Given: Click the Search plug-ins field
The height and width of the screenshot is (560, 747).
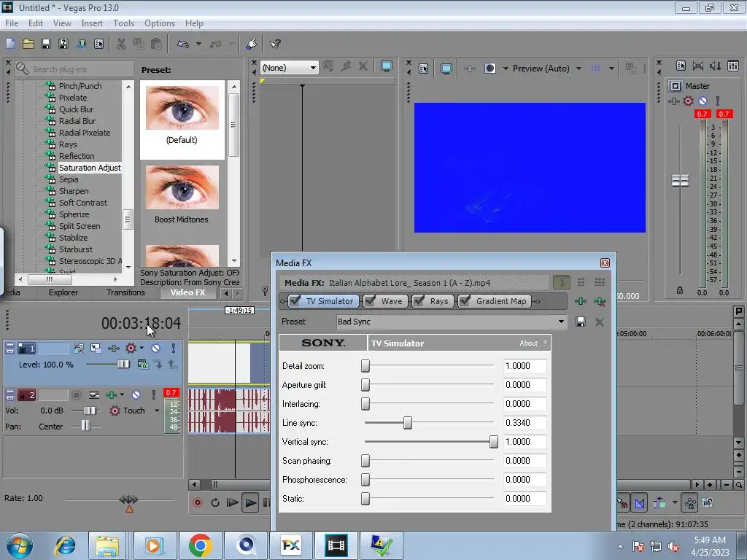Looking at the screenshot, I should pyautogui.click(x=75, y=69).
